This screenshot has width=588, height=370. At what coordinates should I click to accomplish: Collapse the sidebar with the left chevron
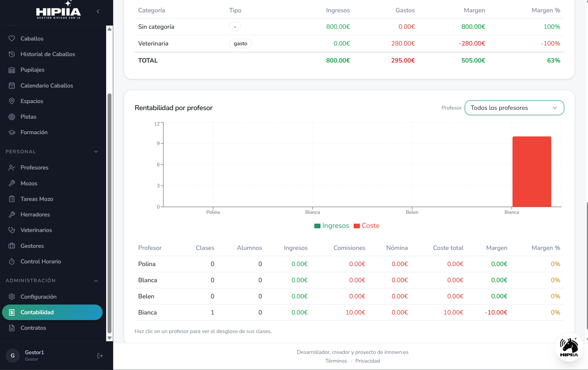98,11
